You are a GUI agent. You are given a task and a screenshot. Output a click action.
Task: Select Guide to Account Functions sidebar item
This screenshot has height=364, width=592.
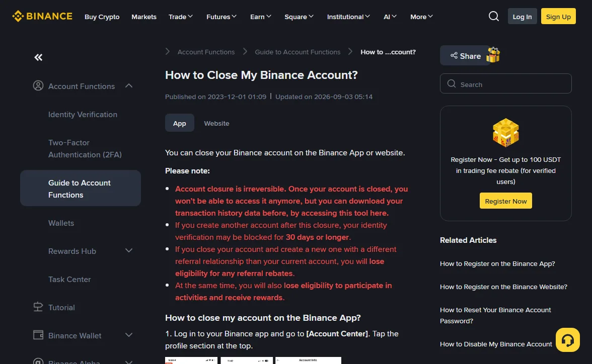(x=81, y=188)
